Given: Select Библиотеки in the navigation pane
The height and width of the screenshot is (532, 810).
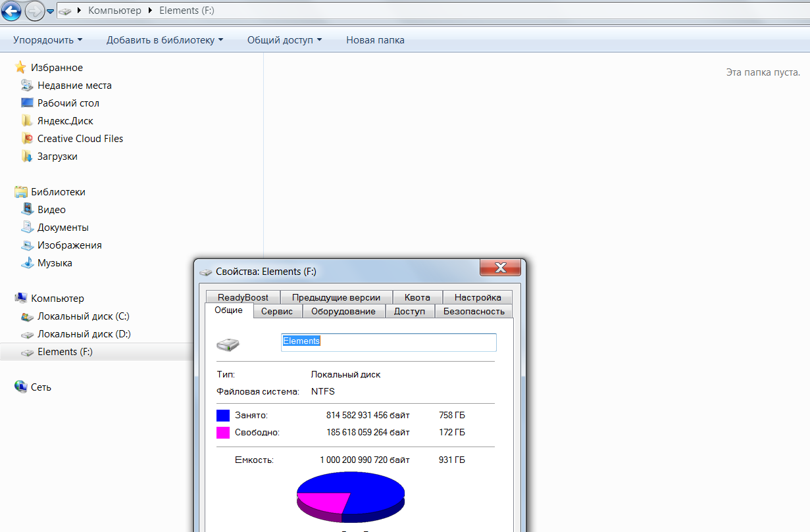Looking at the screenshot, I should point(58,192).
